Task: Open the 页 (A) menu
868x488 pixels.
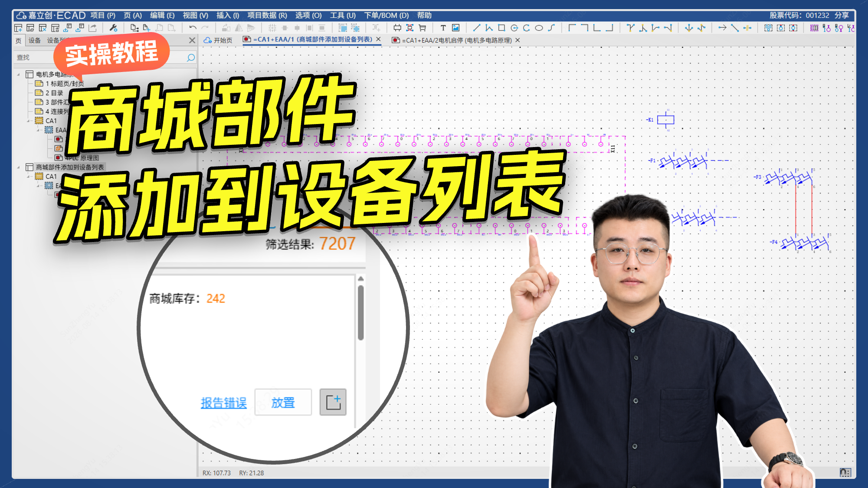Action: (133, 15)
